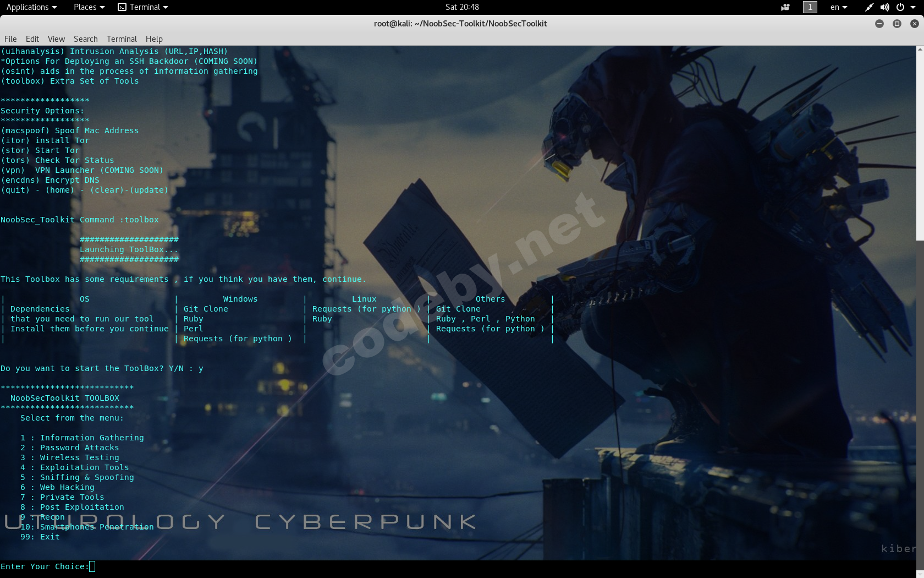Expand the system menu arrow beside the power icon
This screenshot has height=578, width=924.
pyautogui.click(x=913, y=7)
